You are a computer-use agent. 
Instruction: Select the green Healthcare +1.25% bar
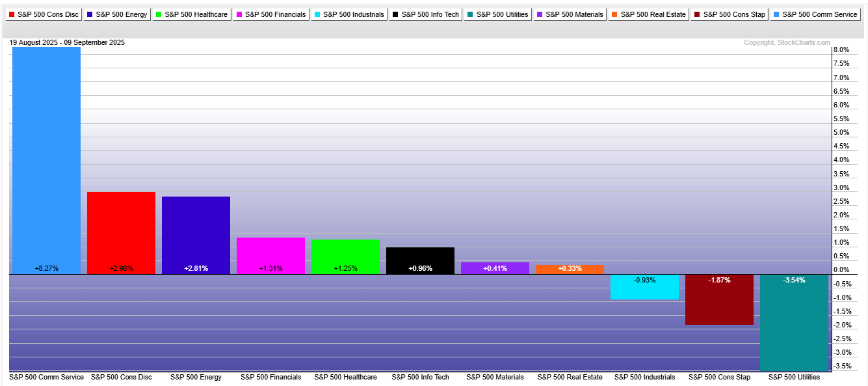pos(345,256)
